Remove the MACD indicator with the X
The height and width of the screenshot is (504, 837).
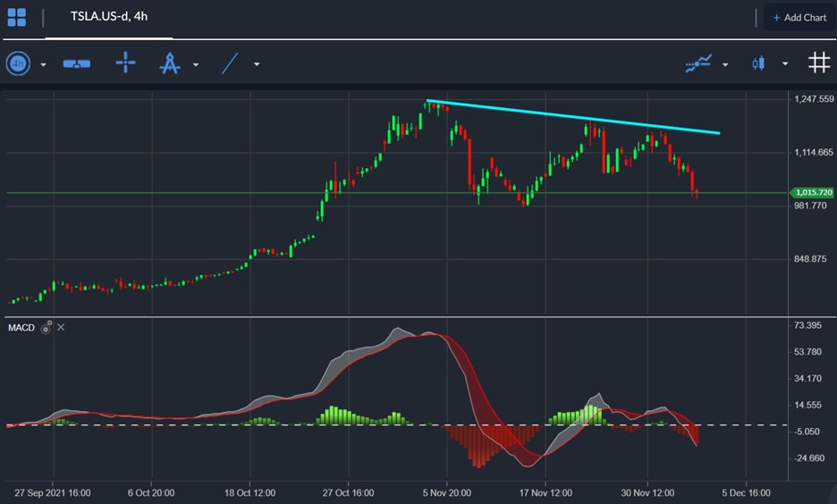[x=61, y=327]
